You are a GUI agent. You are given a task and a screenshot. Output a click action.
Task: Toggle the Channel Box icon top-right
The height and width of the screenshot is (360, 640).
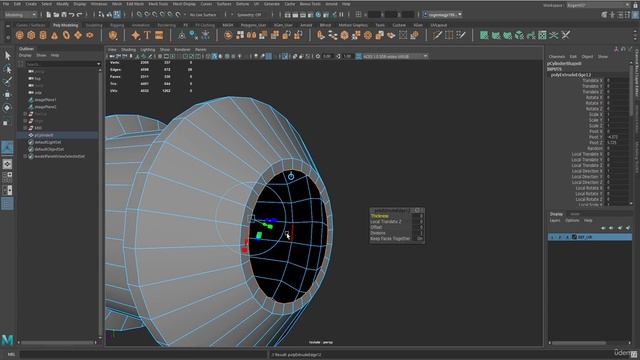[636, 15]
